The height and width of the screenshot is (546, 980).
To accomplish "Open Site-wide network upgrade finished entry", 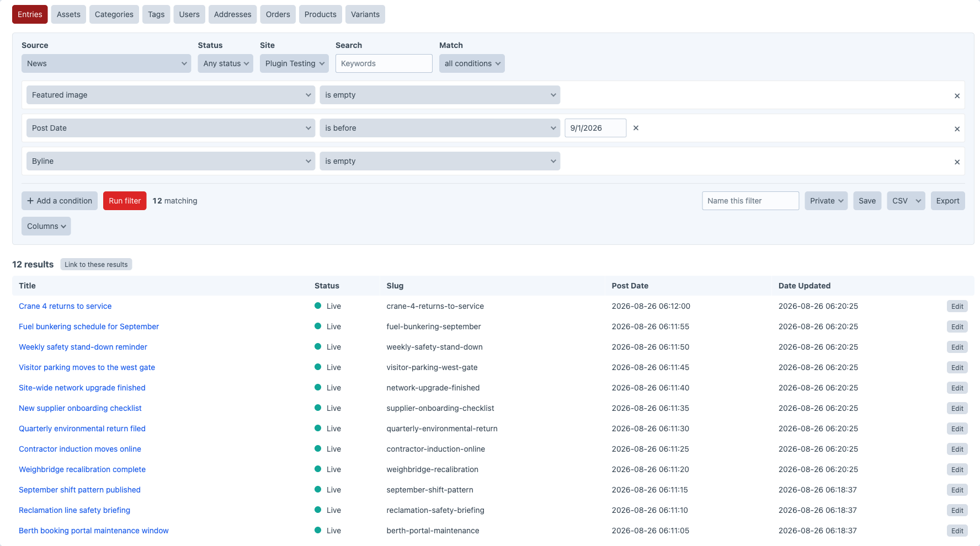I will point(82,388).
